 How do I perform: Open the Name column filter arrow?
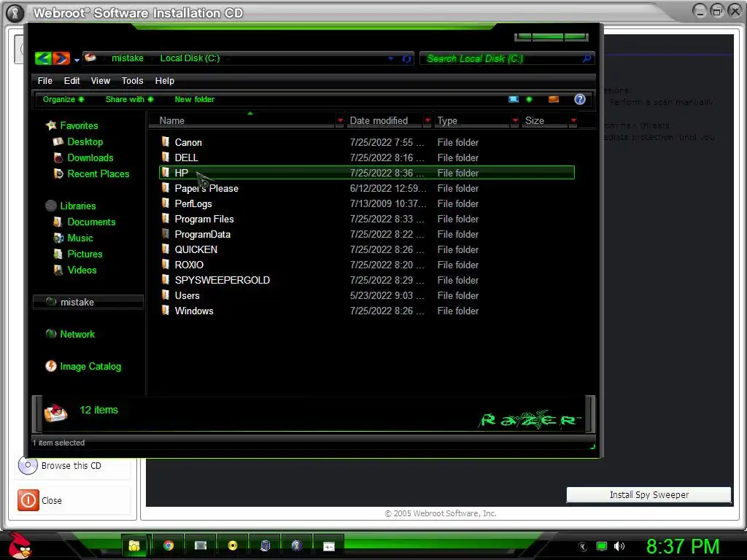click(340, 120)
